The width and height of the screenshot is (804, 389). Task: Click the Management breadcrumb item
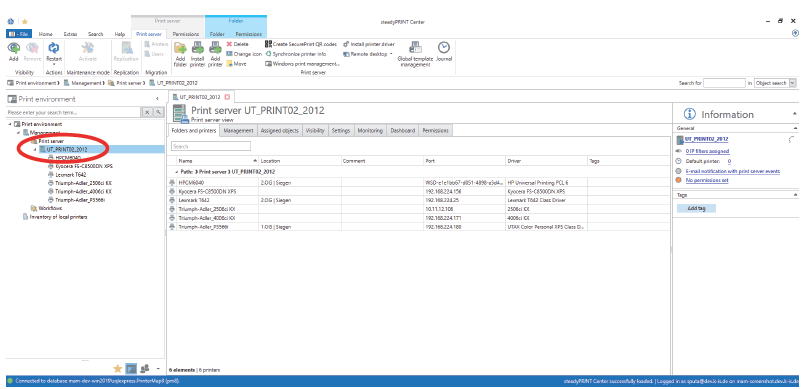[x=85, y=83]
